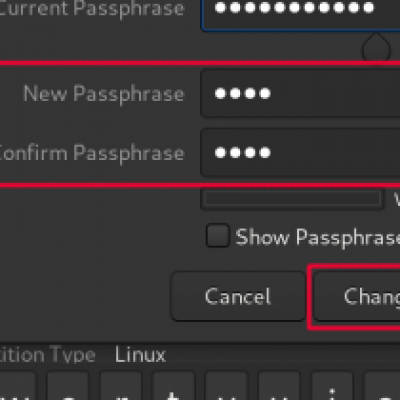This screenshot has height=400, width=400.
Task: Tap the E key on on-screen keyboard
Action: tap(68, 386)
